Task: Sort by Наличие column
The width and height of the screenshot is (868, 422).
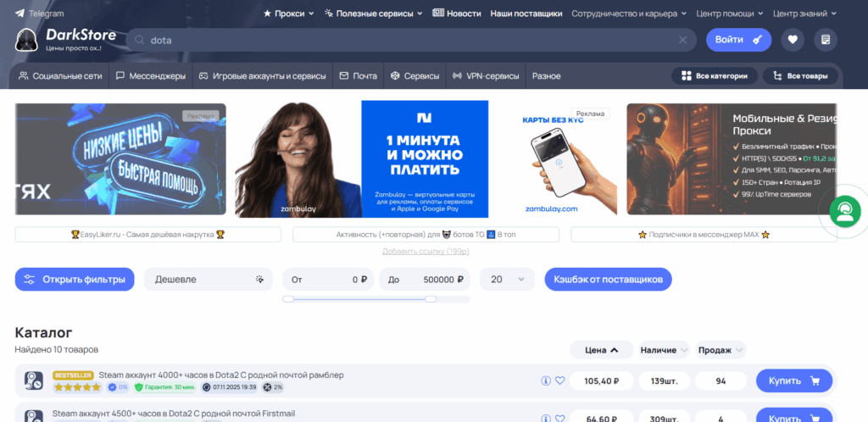Action: coord(664,350)
